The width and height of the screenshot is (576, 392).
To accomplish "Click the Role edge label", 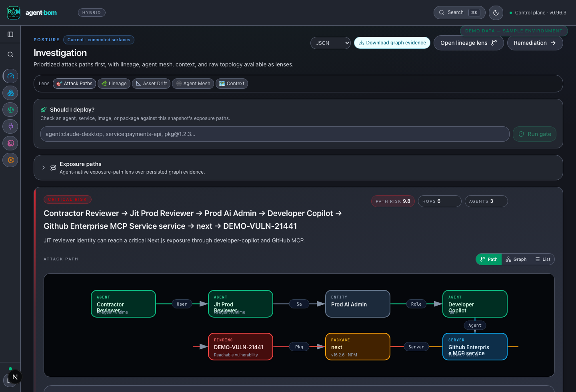I will [416, 304].
